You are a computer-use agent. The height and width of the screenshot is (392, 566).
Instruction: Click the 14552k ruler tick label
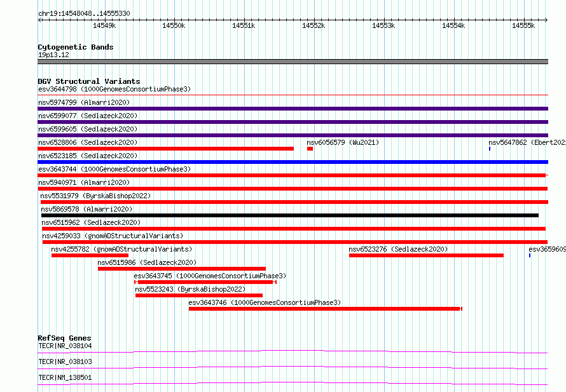(314, 25)
